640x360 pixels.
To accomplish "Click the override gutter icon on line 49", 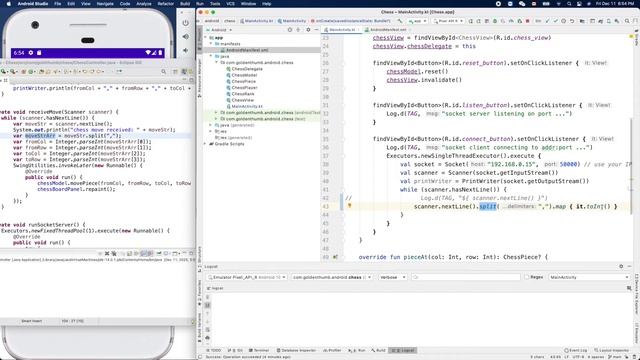I will point(335,257).
